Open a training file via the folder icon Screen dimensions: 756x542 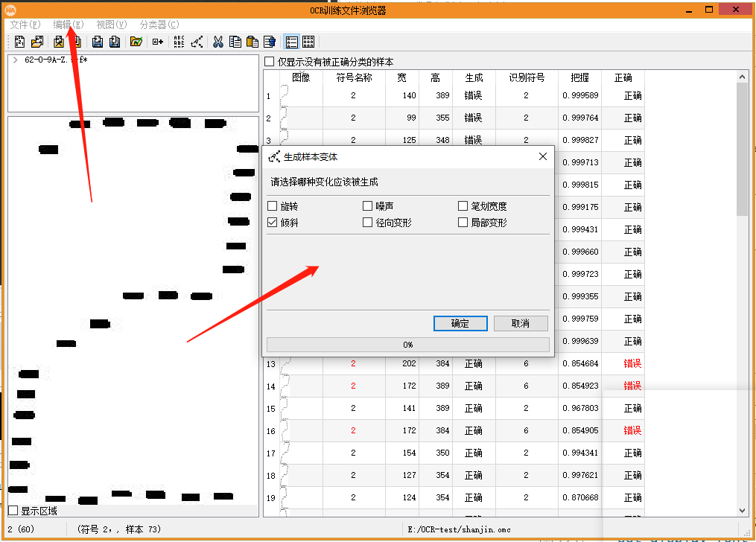point(36,42)
